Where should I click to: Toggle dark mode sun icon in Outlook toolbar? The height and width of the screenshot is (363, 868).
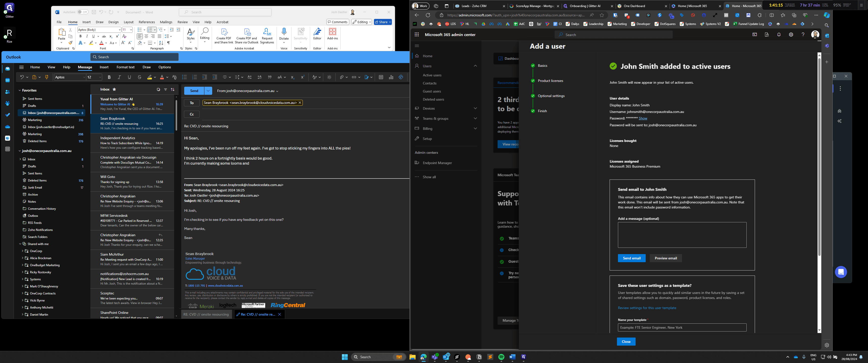pos(329,77)
